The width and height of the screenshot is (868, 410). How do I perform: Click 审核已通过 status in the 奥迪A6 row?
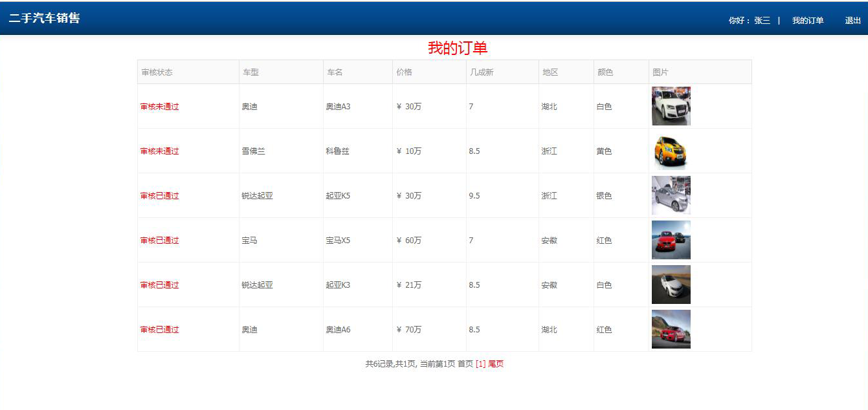[160, 330]
